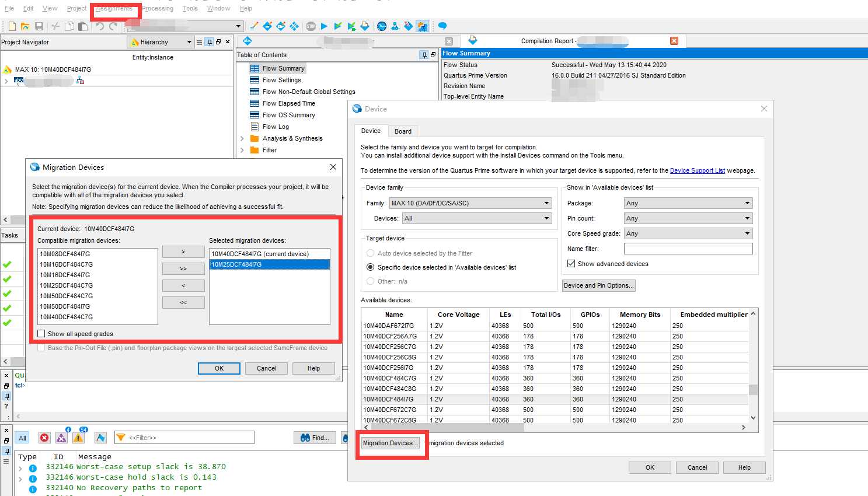The width and height of the screenshot is (868, 496).
Task: Open the Core Speed grade dropdown
Action: tap(688, 233)
